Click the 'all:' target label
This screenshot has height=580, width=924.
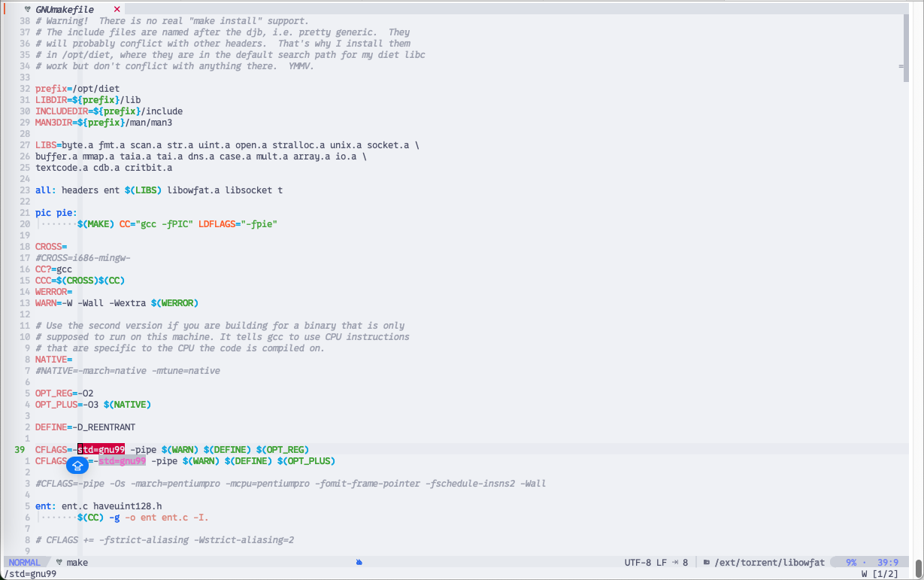click(46, 190)
